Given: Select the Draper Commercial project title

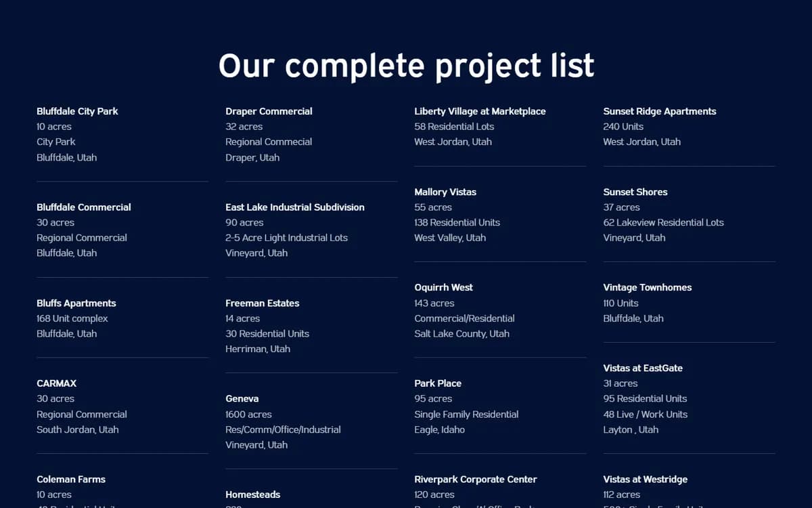Looking at the screenshot, I should (x=269, y=111).
